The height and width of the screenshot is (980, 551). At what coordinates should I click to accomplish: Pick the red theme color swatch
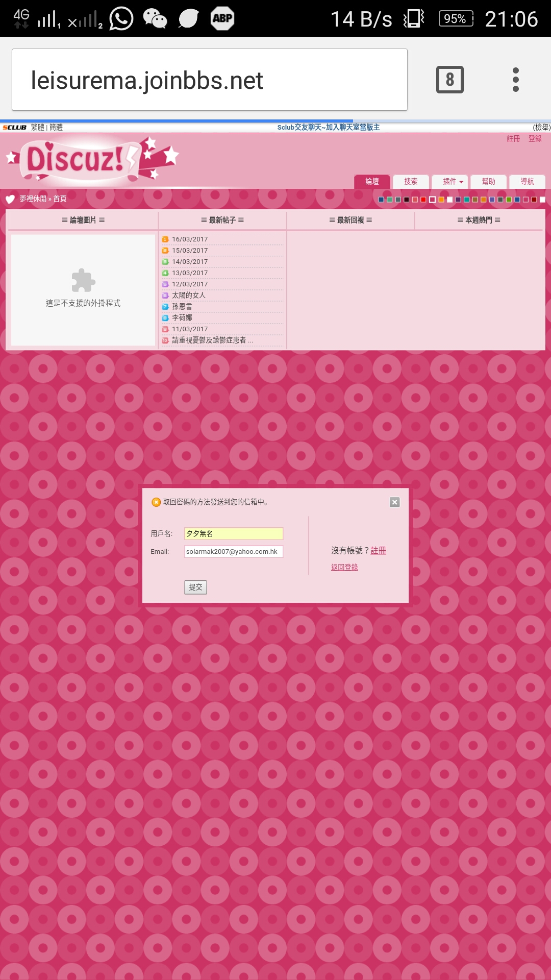point(423,200)
